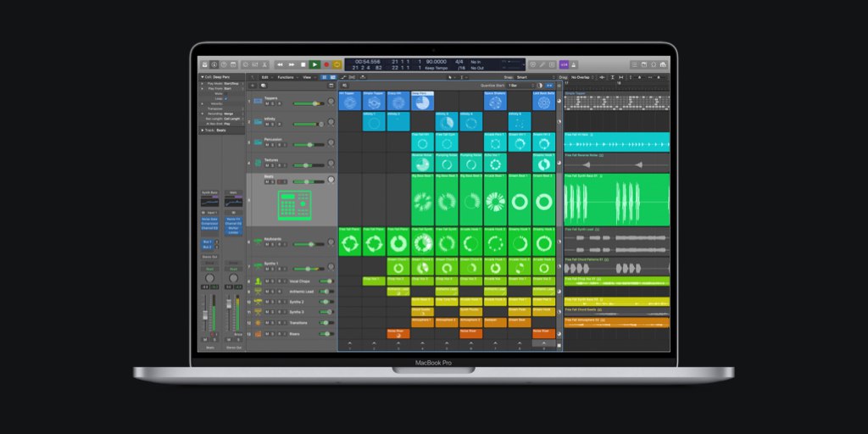Click the Percussion track pan knob
This screenshot has height=434, width=868.
331,142
